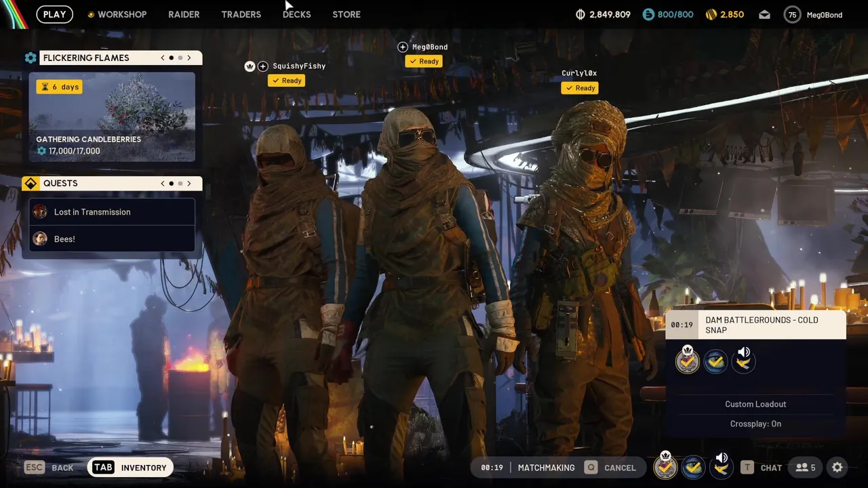Open the party members list showing 5
The height and width of the screenshot is (488, 868).
(x=806, y=468)
